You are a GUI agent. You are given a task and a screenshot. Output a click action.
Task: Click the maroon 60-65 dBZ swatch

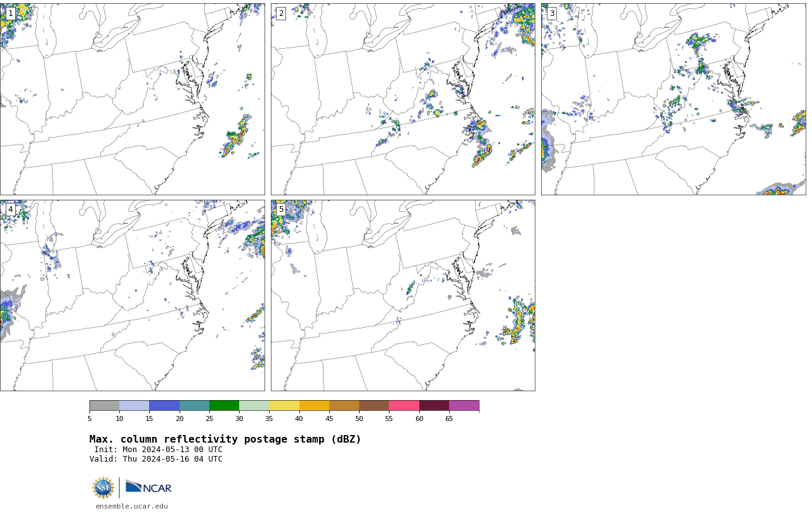pos(434,406)
